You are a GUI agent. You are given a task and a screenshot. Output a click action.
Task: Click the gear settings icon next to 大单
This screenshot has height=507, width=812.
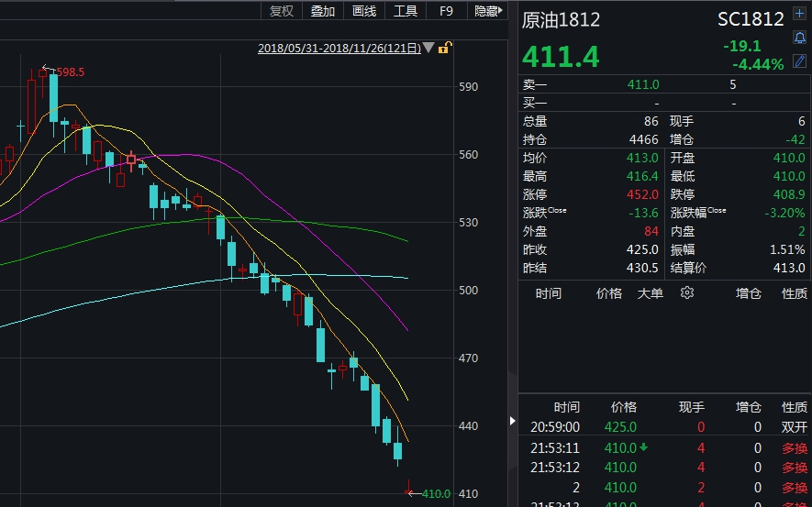tap(686, 292)
